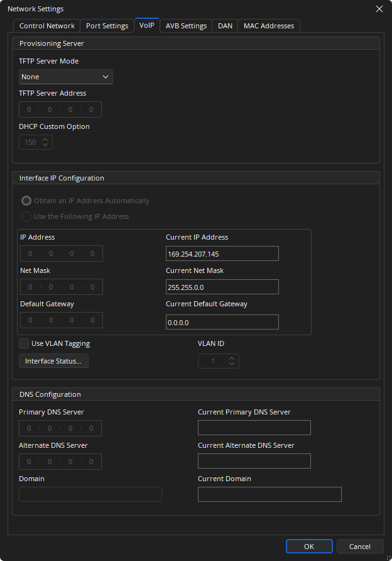Click the DHCP Custom Option stepper arrows
This screenshot has width=392, height=561.
(x=45, y=142)
